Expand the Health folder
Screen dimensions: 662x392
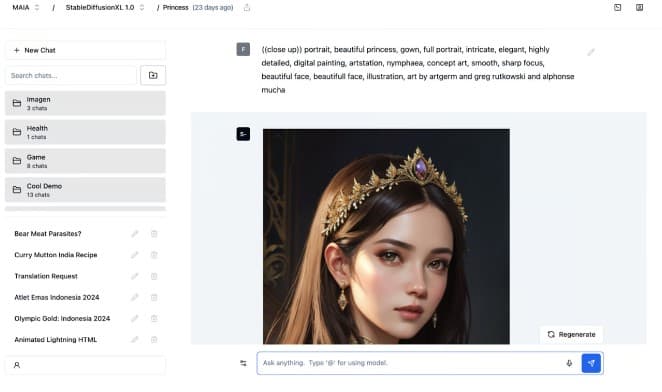click(85, 132)
